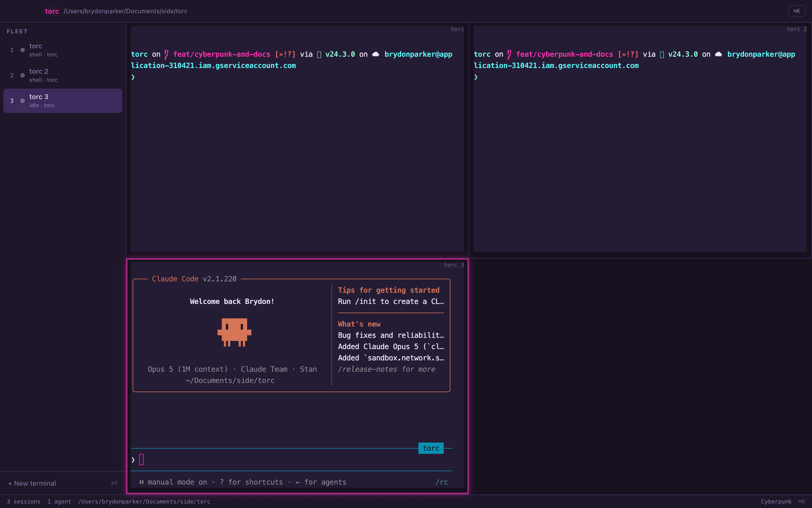Viewport: 812px width, 508px height.
Task: Click the Cyberpunk theme label in status bar
Action: pos(776,501)
